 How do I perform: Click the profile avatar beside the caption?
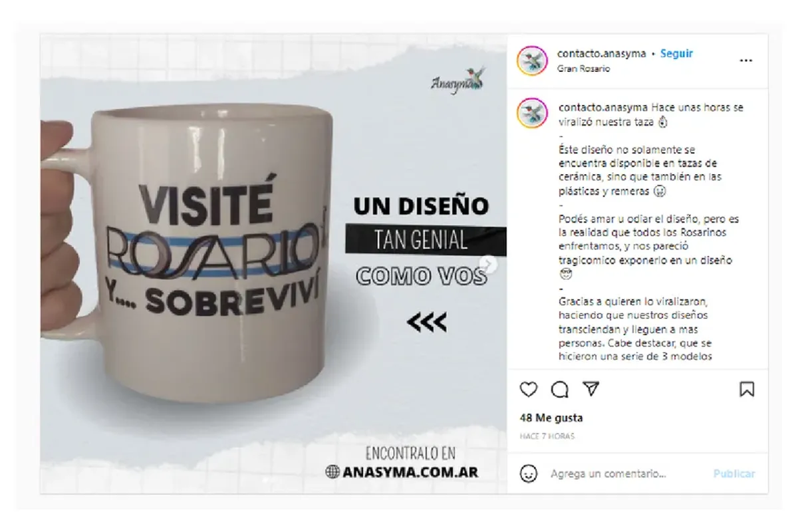pyautogui.click(x=532, y=113)
